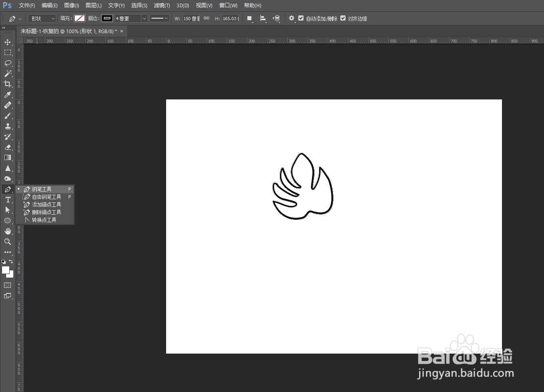The image size is (544, 392).
Task: Open the path alignment options
Action: 263,19
